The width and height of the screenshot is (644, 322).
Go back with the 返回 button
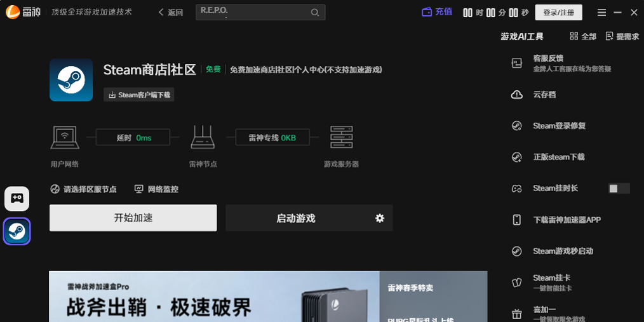[171, 12]
